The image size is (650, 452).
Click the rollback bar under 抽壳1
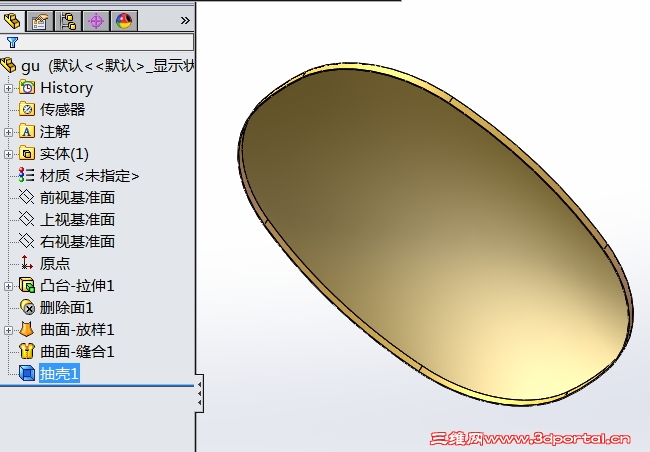pos(97,386)
